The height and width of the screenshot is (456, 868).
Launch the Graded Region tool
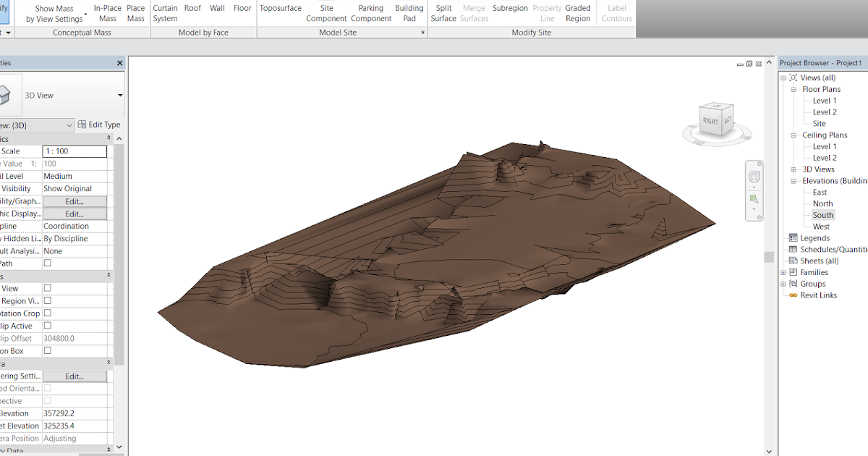coord(577,13)
